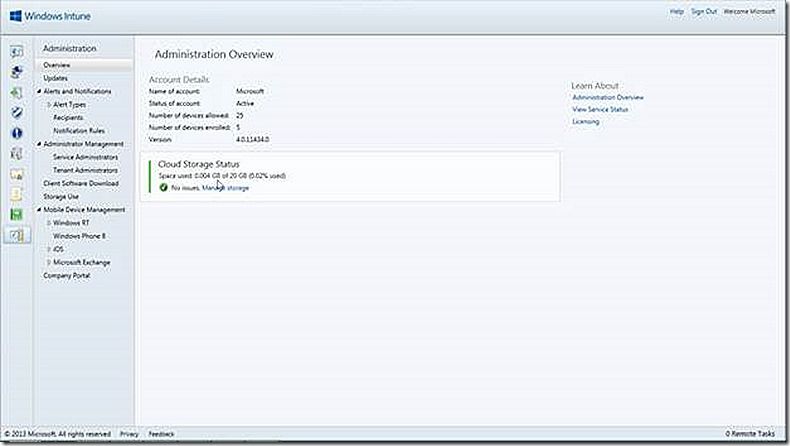
Task: Open the Endpoint Protection shield icon
Action: click(17, 112)
